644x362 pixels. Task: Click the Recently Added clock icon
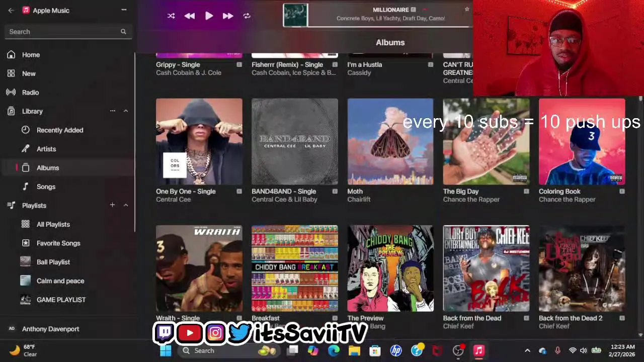26,130
